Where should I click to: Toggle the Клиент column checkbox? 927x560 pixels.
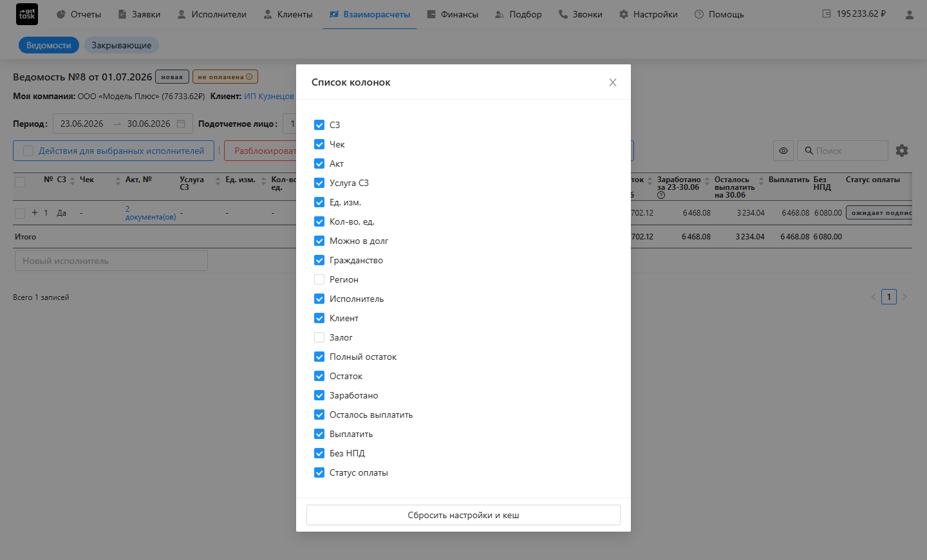tap(319, 318)
